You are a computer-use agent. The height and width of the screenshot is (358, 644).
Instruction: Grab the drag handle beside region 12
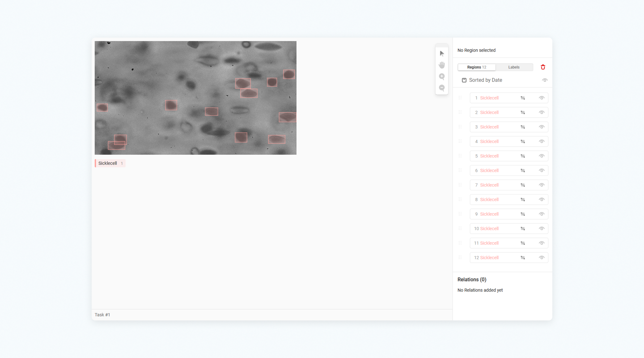[x=460, y=257]
